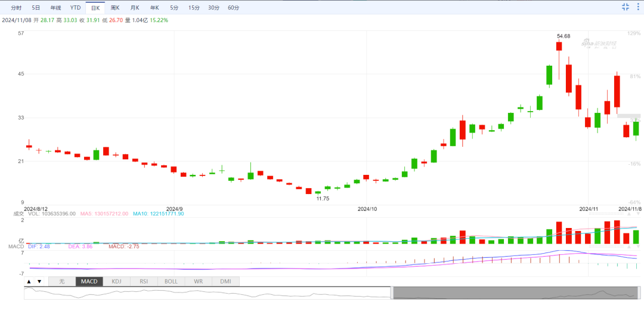Enable the KDJ indicator
The height and width of the screenshot is (311, 644).
tap(116, 281)
